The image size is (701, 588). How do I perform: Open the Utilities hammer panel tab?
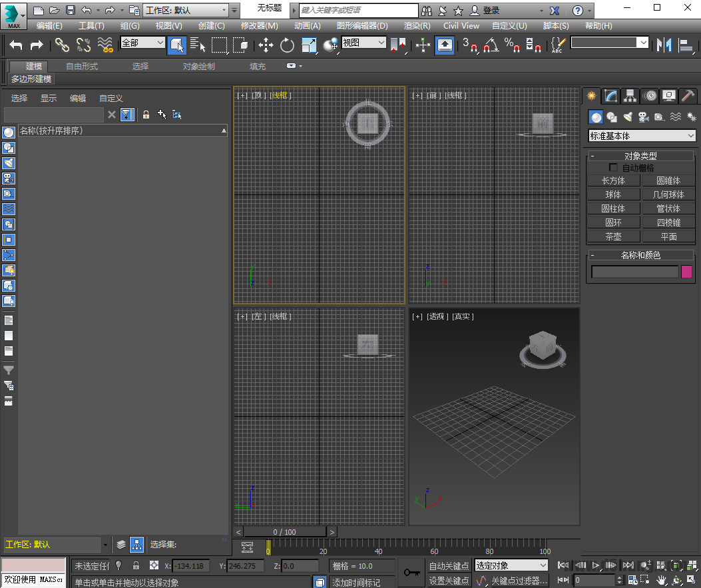(688, 96)
